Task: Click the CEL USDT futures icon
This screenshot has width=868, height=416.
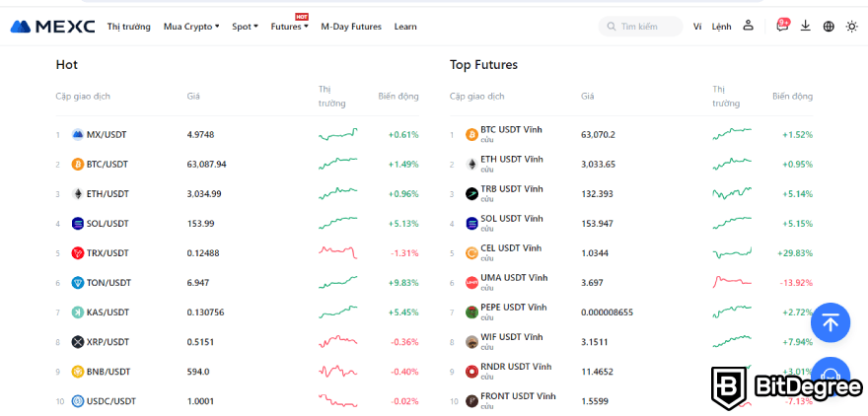Action: point(471,253)
